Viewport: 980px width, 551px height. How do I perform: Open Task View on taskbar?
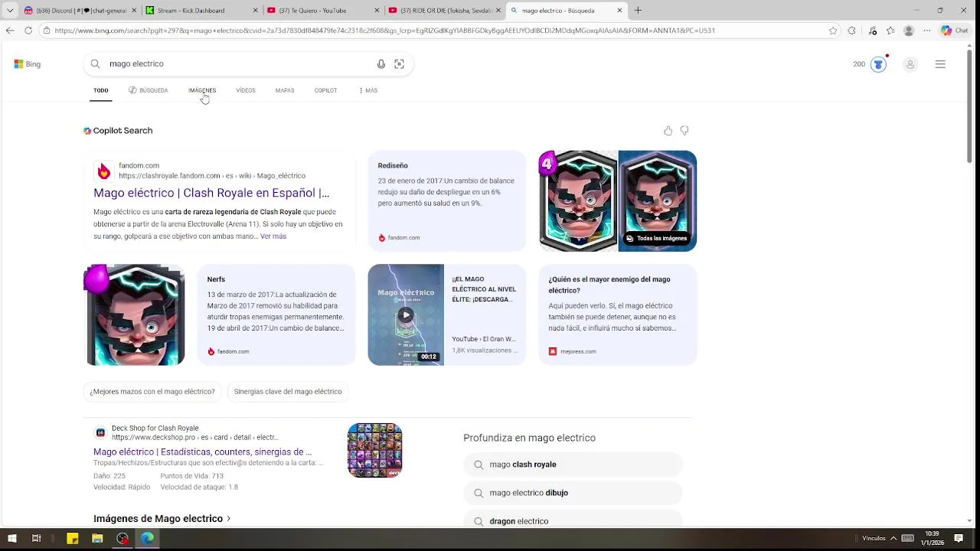pos(36,538)
